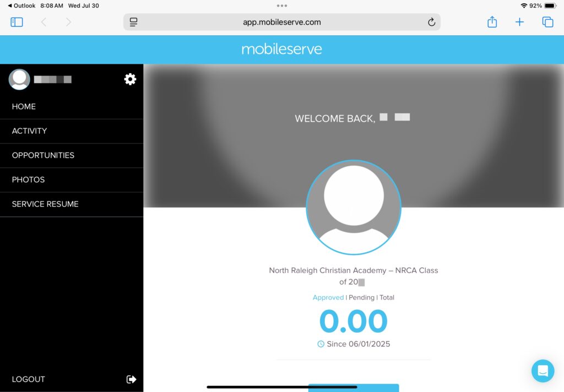Toggle Safari sidebar panel icon
The image size is (564, 392).
click(17, 22)
